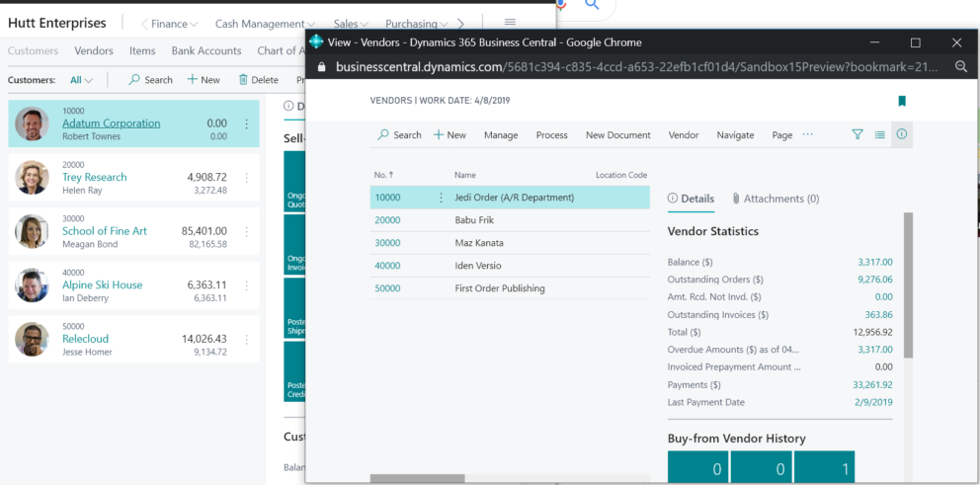Open the hamburger menu next to navigation

(x=510, y=22)
